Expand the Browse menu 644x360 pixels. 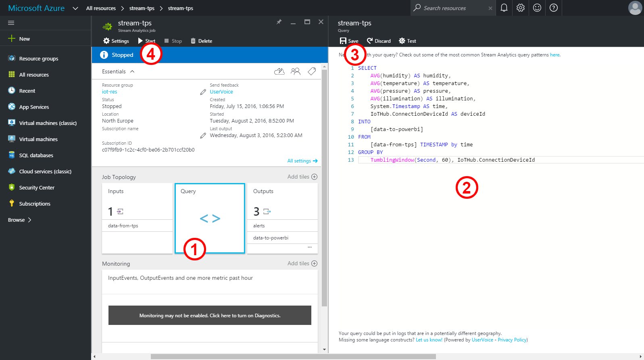(x=19, y=220)
